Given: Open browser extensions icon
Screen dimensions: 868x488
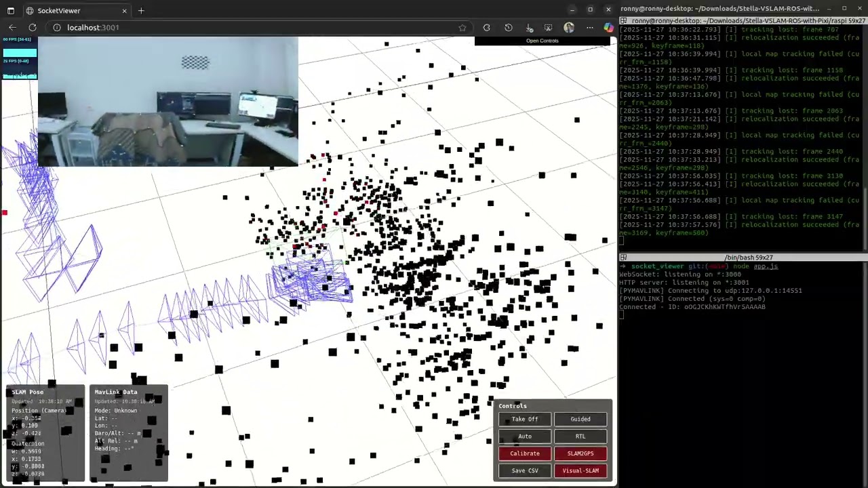Looking at the screenshot, I should pyautogui.click(x=486, y=28).
